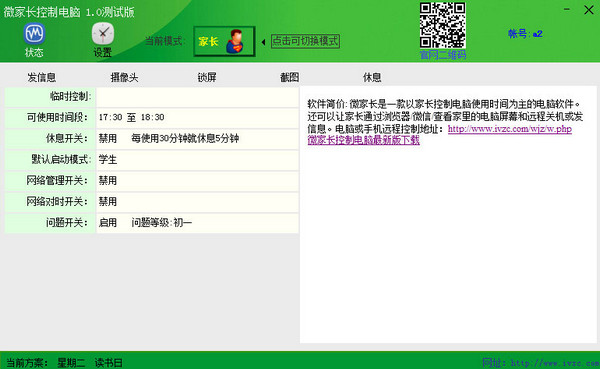600x369 pixels.
Task: Click the empty 临时控制 value field
Action: click(x=197, y=97)
